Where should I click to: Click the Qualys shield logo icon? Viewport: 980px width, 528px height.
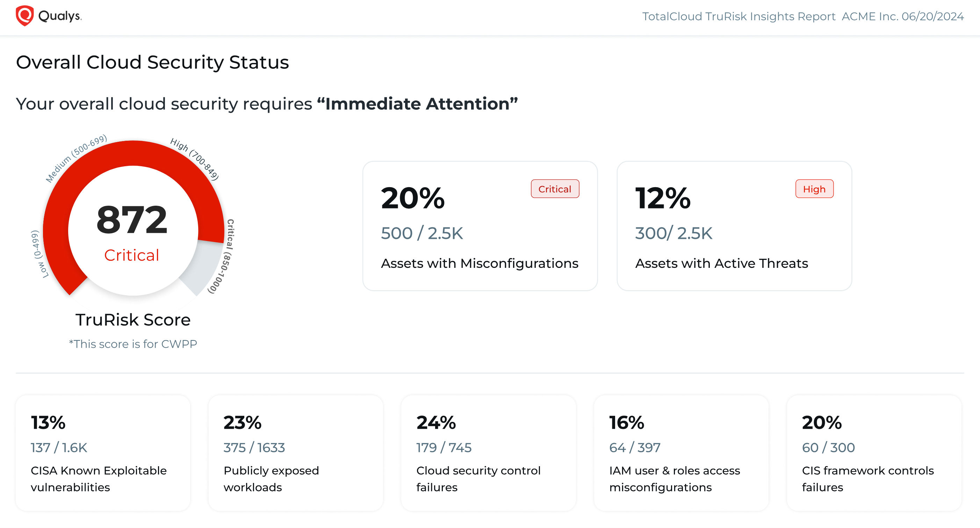point(25,16)
